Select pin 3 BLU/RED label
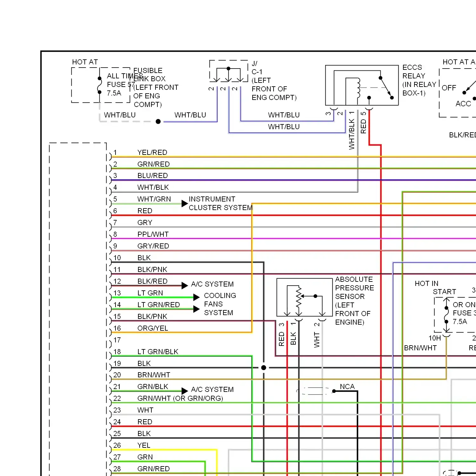This screenshot has height=476, width=476. pyautogui.click(x=152, y=175)
